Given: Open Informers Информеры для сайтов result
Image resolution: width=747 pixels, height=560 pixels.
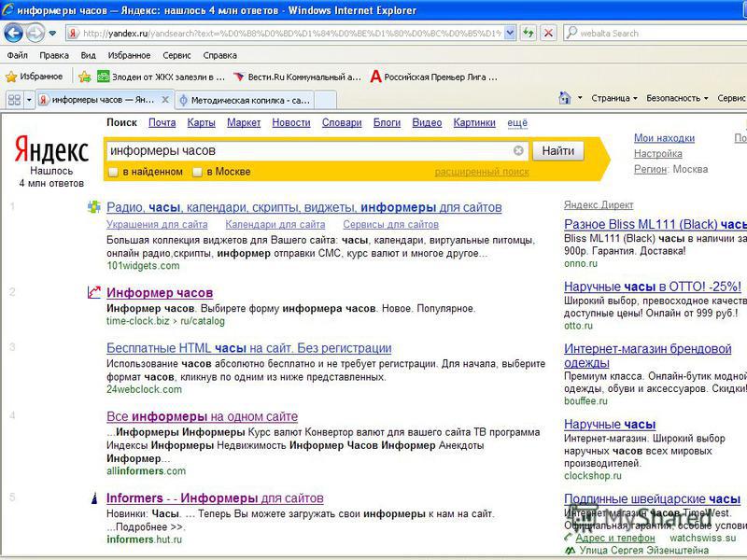Looking at the screenshot, I should click(x=215, y=498).
